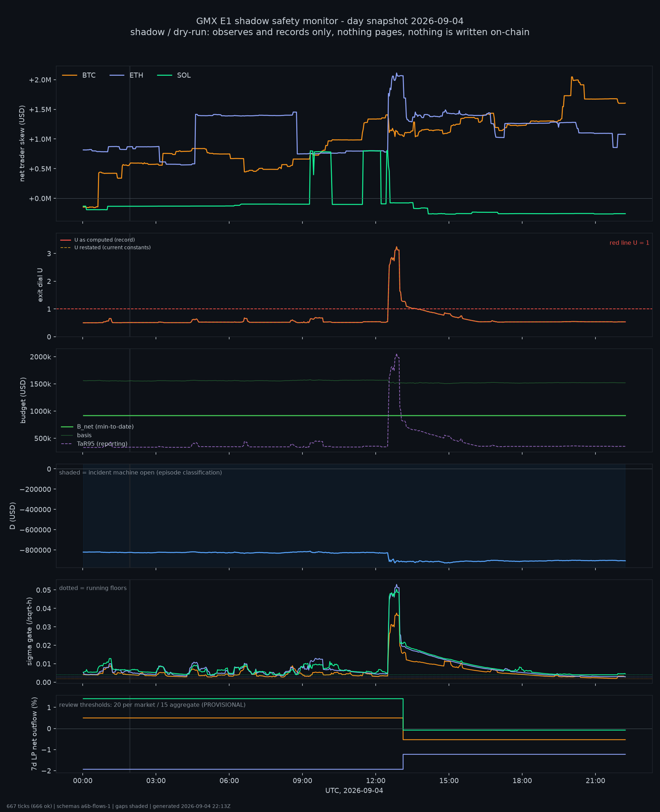This screenshot has width=660, height=812.
Task: Click the TaR95 dashed peak near 2000k
Action: [x=396, y=355]
